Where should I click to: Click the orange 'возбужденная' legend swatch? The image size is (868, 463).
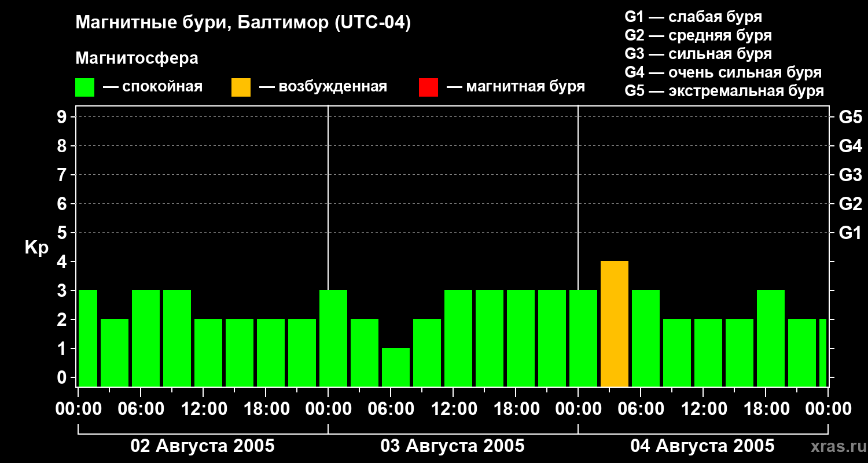coord(241,87)
